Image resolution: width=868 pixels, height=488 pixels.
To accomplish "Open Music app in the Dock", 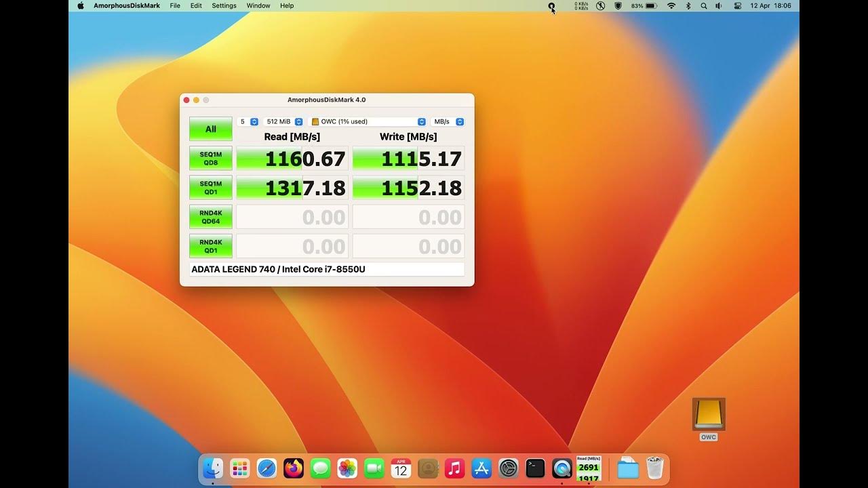I will coord(454,468).
